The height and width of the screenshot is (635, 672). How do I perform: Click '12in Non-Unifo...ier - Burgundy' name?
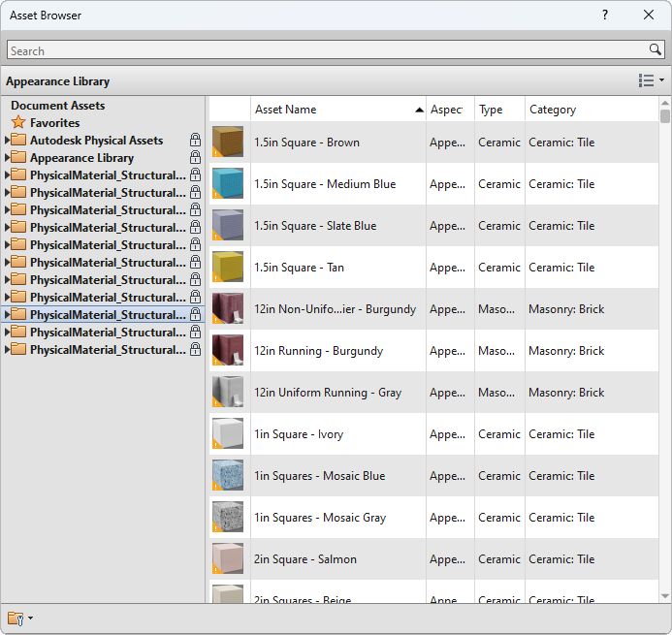coord(336,309)
